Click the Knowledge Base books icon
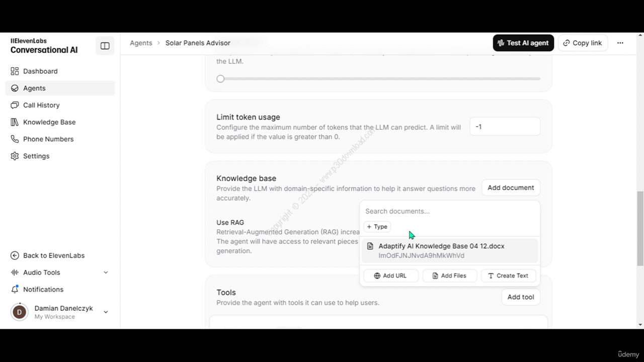 click(15, 122)
